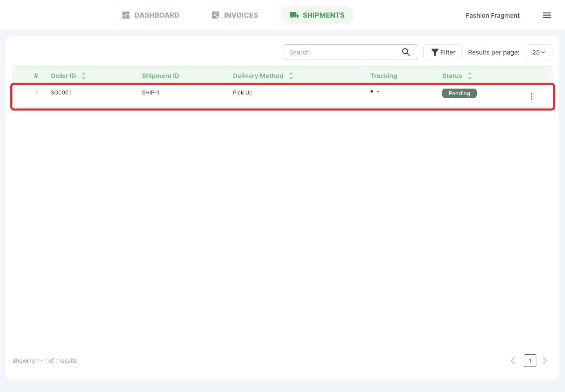Screen dimensions: 565x392
Task: Click the Tracking column header
Action: (384, 76)
